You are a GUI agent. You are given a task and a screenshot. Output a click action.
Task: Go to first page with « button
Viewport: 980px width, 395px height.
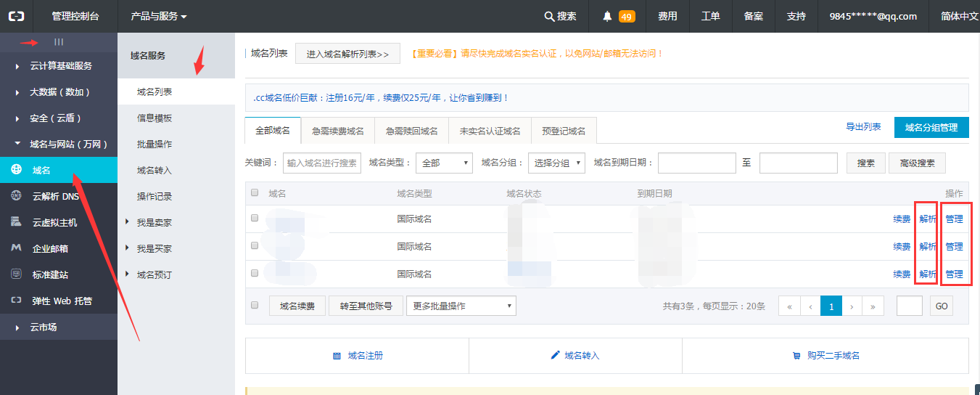click(x=789, y=306)
